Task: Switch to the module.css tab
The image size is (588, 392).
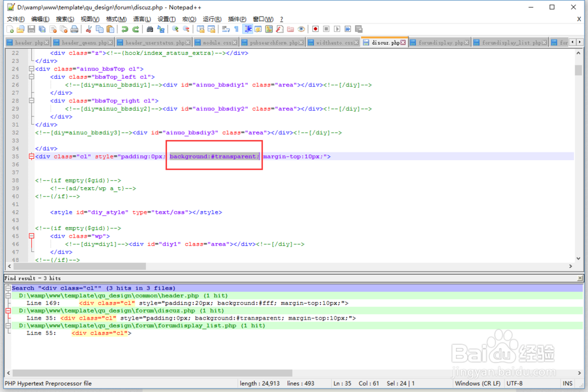Action: (x=217, y=43)
